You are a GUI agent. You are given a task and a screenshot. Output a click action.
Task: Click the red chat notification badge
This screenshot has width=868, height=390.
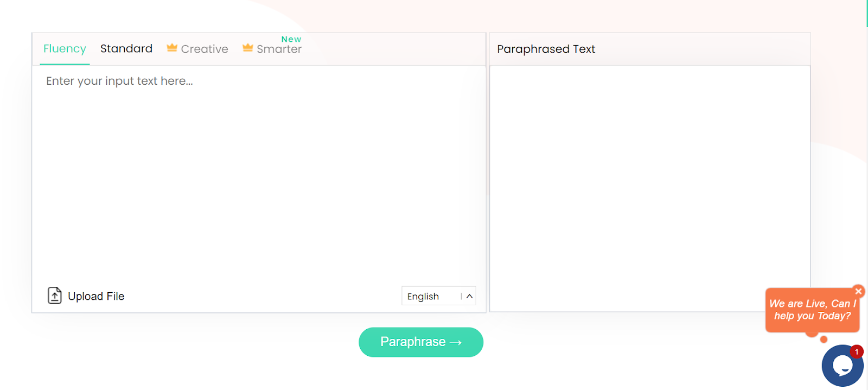pos(857,352)
